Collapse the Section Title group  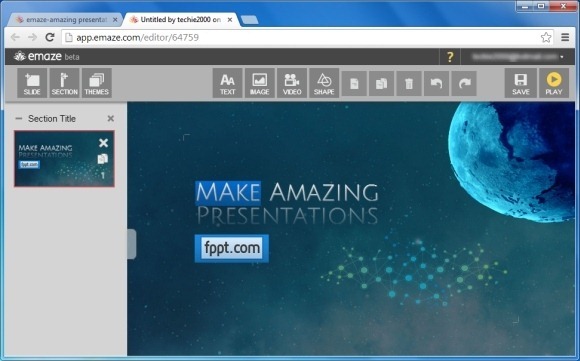pyautogui.click(x=18, y=119)
